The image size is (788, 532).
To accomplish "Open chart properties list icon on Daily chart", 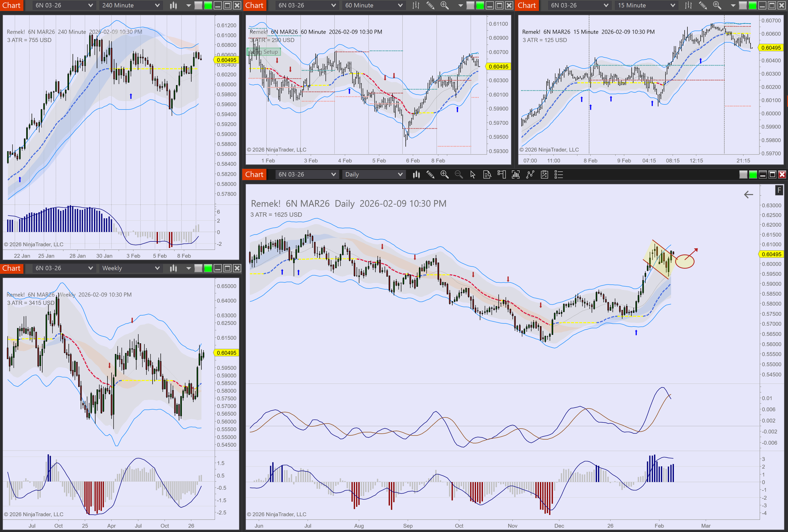I will [x=559, y=175].
